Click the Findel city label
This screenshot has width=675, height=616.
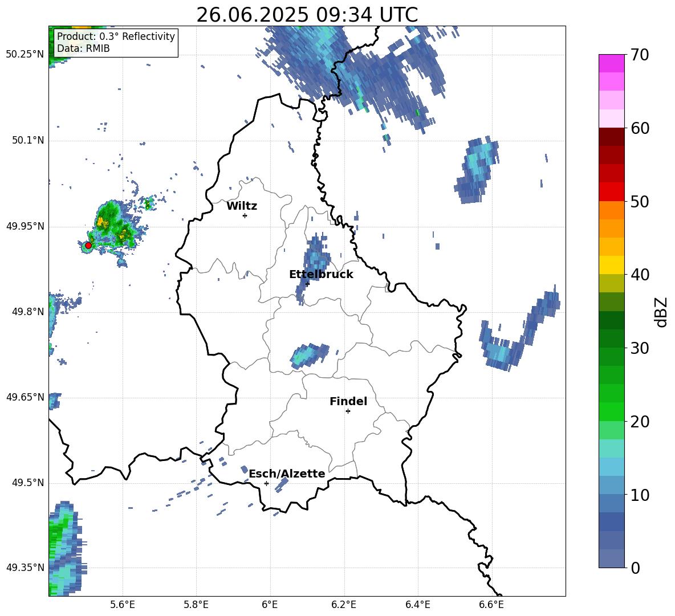point(348,401)
